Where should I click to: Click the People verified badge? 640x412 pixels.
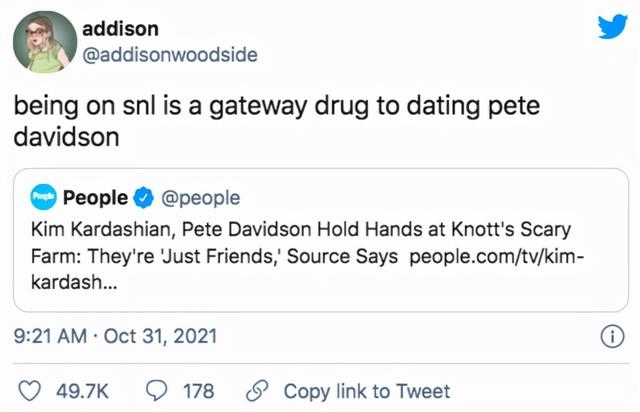click(145, 198)
